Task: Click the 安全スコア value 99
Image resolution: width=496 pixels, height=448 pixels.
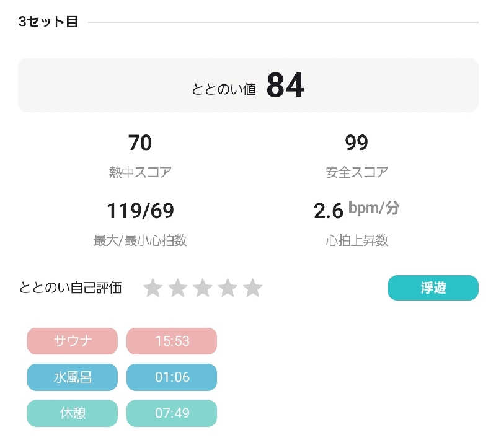Action: tap(356, 143)
